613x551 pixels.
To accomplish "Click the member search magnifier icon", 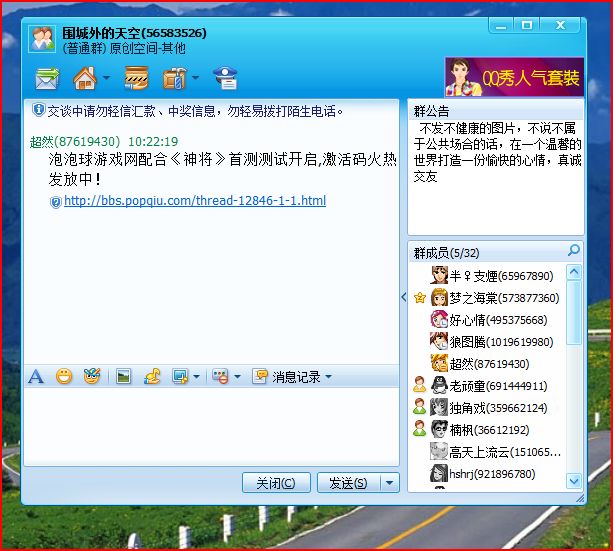I will coord(573,251).
